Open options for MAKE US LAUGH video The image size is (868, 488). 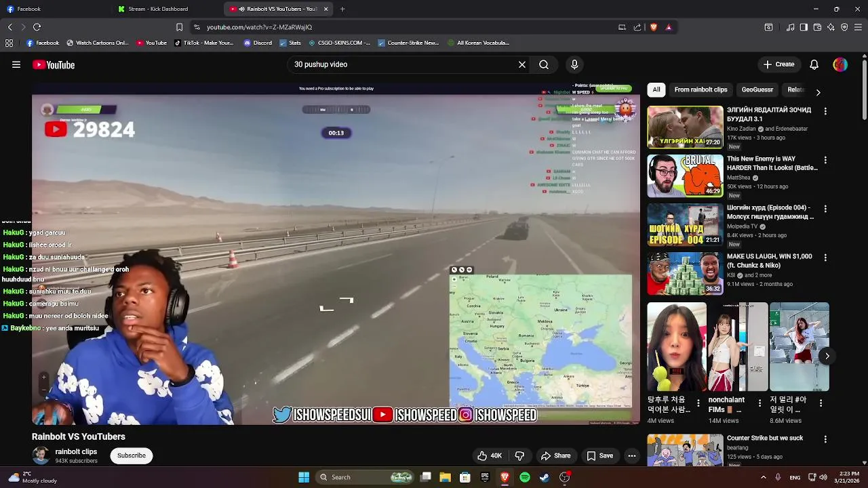tap(825, 258)
